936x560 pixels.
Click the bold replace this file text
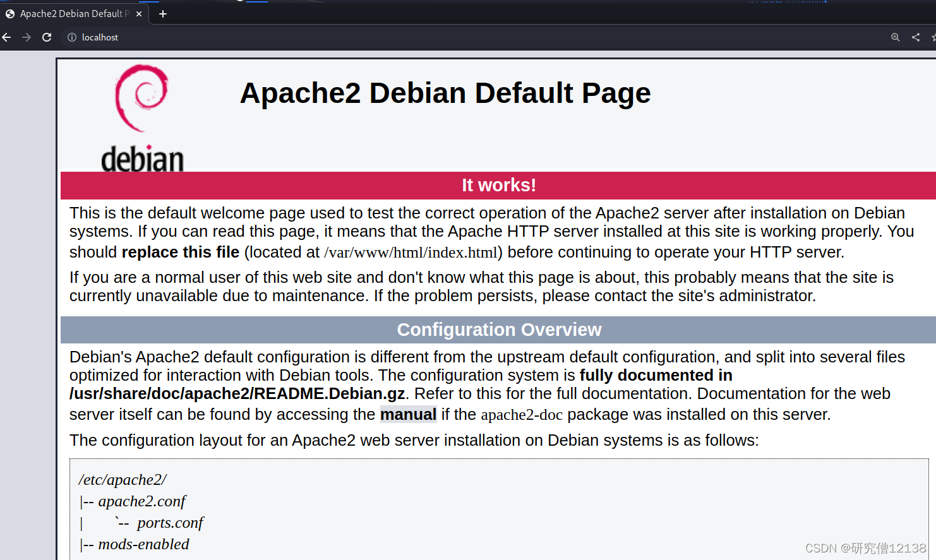[x=181, y=252]
